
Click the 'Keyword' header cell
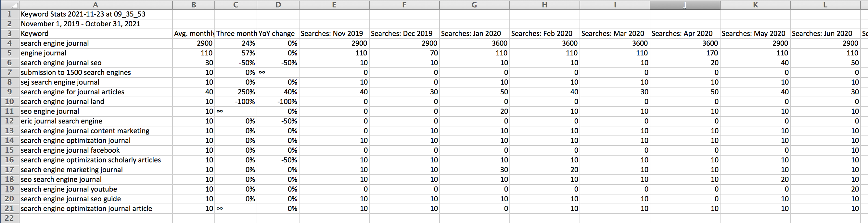[x=96, y=34]
